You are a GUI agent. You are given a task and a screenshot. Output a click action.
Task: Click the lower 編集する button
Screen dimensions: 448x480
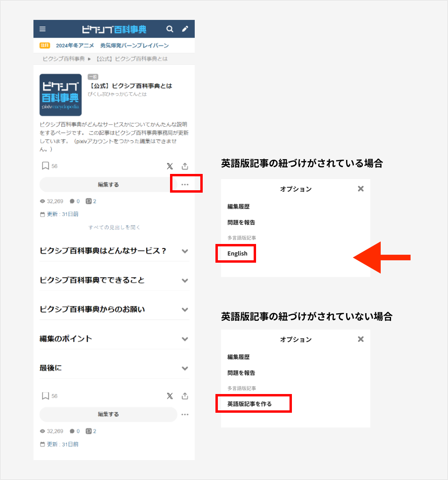pyautogui.click(x=108, y=414)
